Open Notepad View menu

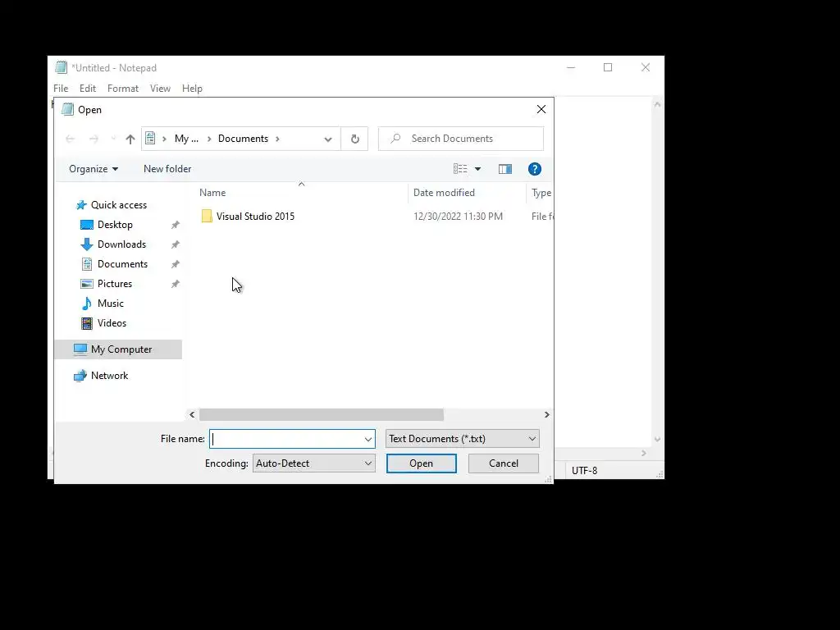coord(160,89)
